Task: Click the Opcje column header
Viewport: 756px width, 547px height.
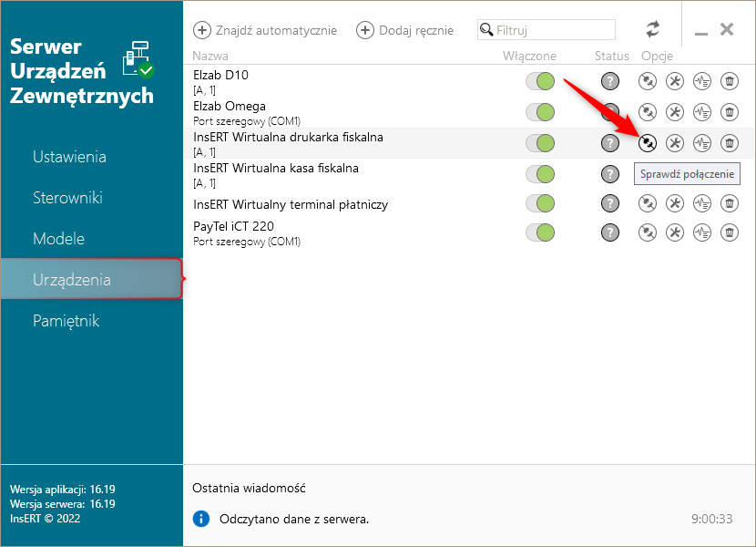Action: (x=657, y=57)
